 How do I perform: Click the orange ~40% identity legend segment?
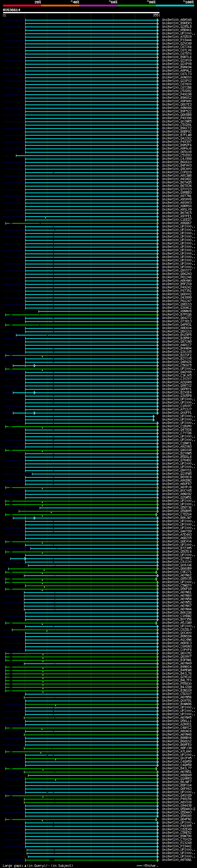point(60,6)
